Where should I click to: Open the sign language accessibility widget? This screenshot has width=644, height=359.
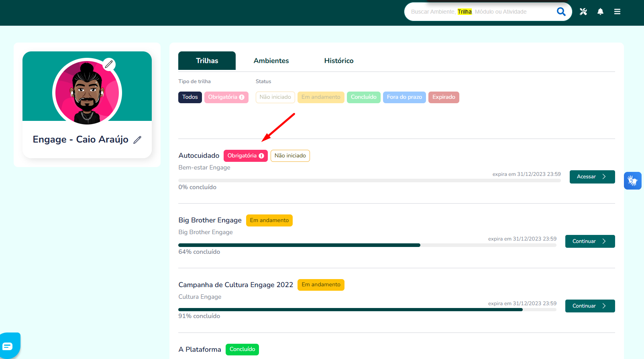pos(633,181)
